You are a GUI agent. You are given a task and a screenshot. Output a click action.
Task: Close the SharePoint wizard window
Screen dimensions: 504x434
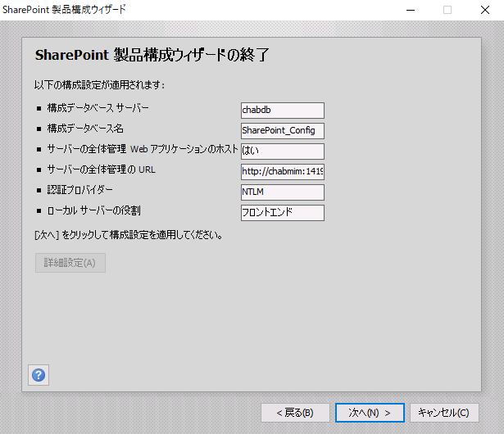484,10
